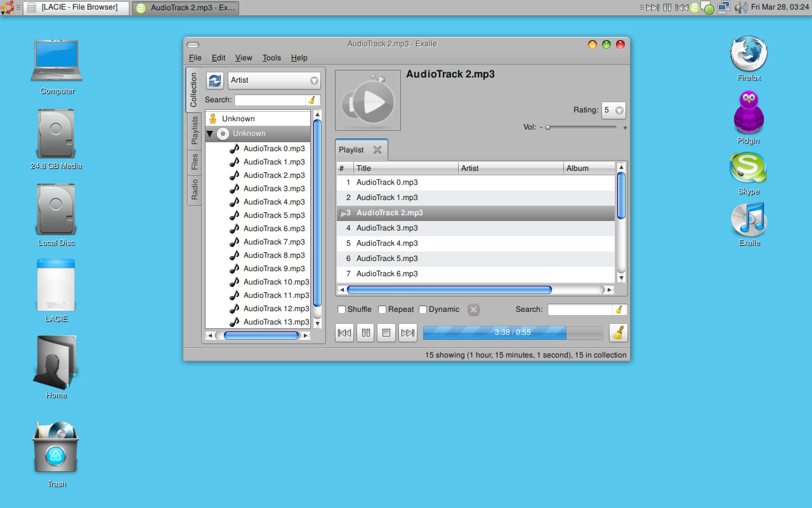Click the next-track icon in the system tray
Image resolution: width=812 pixels, height=508 pixels.
(653, 8)
